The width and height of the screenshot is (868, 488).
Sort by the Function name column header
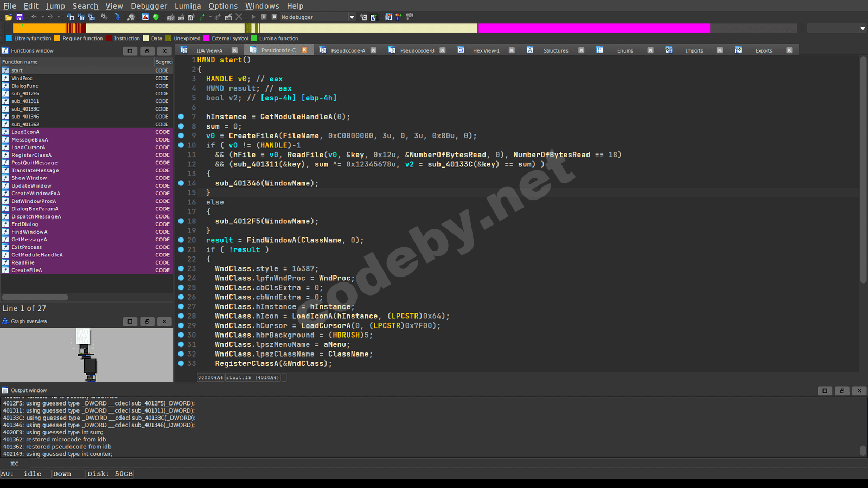tap(78, 62)
